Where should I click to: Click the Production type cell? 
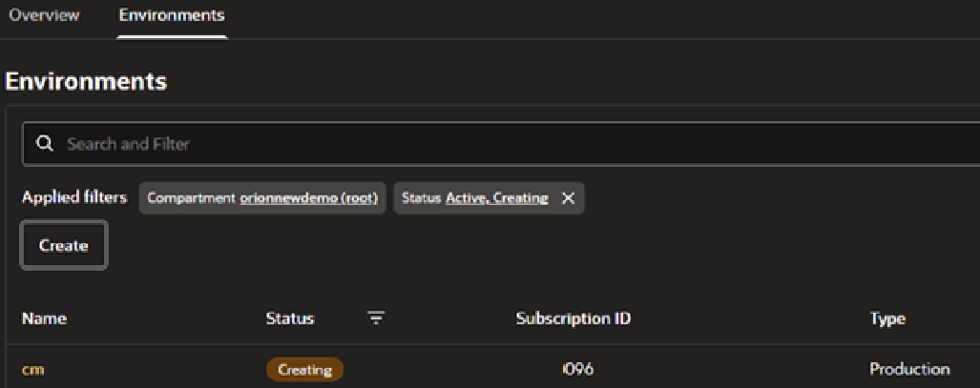(x=910, y=369)
